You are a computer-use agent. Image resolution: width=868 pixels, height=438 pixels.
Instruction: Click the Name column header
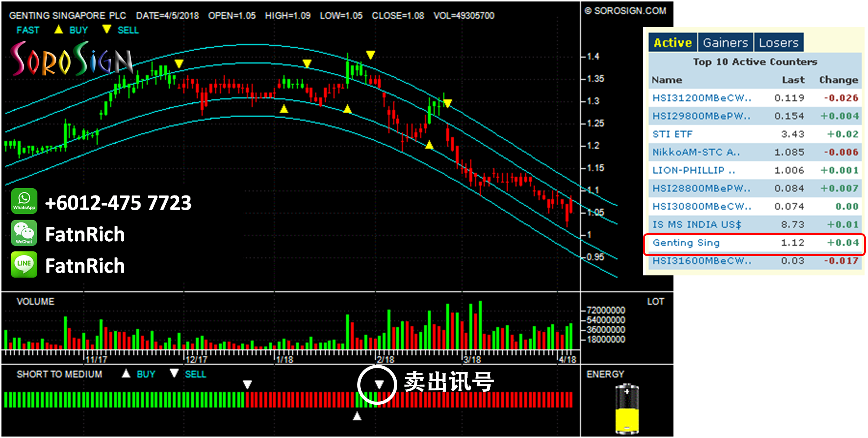tap(667, 80)
